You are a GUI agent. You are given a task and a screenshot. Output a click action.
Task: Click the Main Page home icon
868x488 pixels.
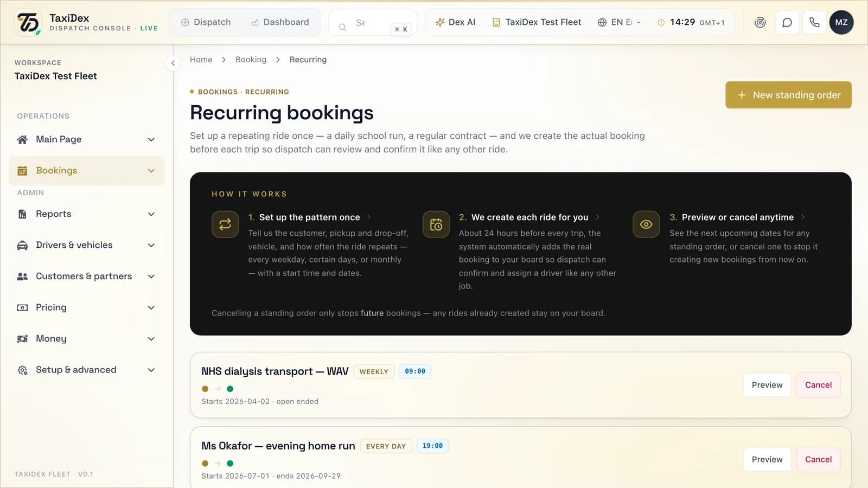pyautogui.click(x=22, y=139)
